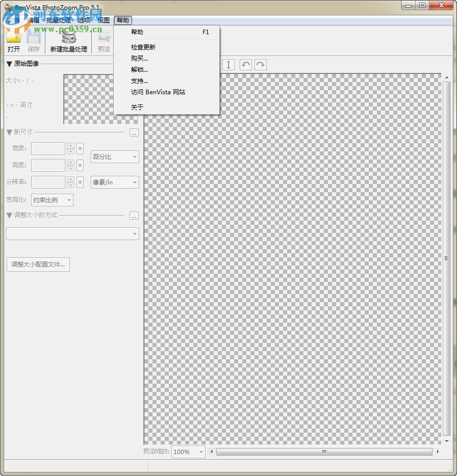Open the 约束比例 aspect ratio dropdown
Viewport: 457px width, 476px height.
52,200
